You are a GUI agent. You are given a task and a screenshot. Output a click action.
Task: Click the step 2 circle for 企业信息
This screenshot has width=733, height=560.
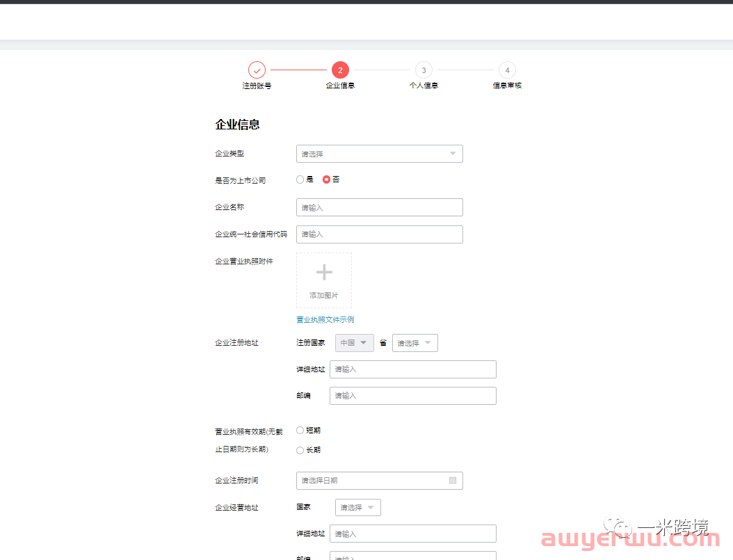coord(340,70)
